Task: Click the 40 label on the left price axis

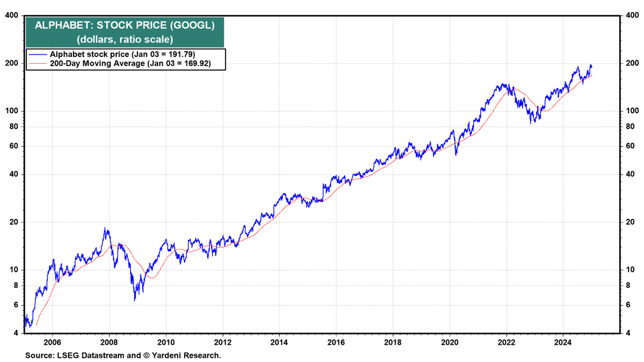Action: pos(14,174)
